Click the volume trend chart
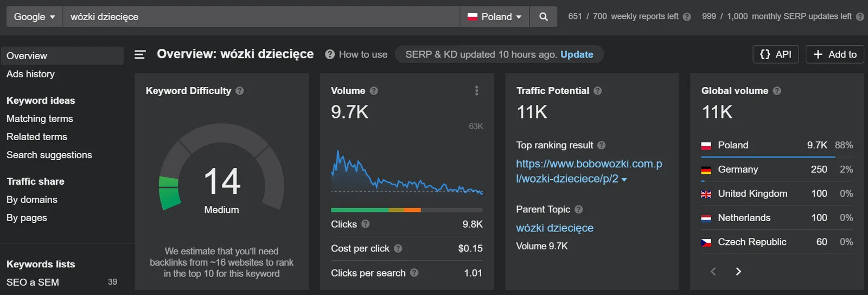Viewport: 868px width, 295px height. (407, 171)
